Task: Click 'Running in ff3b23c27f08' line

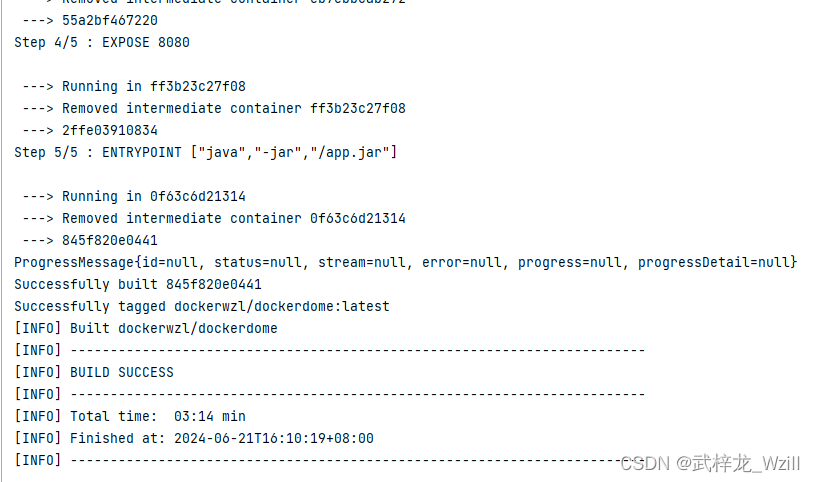Action: coord(134,86)
